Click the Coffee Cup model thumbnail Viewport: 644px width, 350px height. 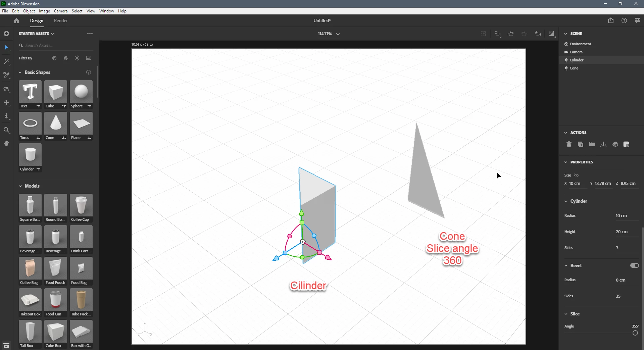point(81,205)
